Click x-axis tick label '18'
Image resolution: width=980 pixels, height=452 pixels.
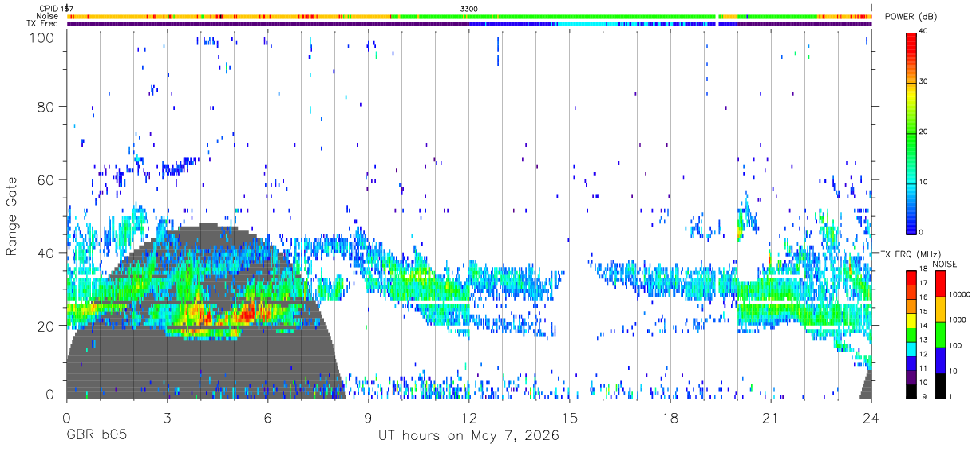point(670,417)
